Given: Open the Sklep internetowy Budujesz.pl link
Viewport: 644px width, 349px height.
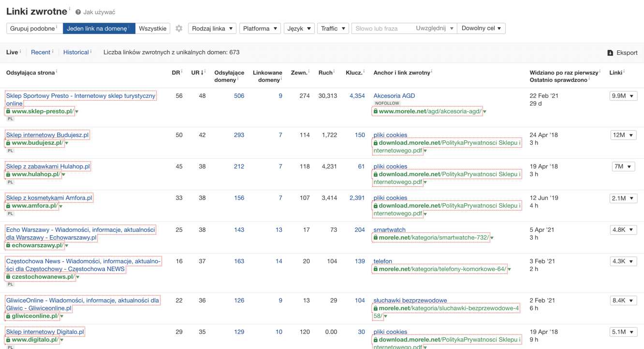Looking at the screenshot, I should pos(47,135).
